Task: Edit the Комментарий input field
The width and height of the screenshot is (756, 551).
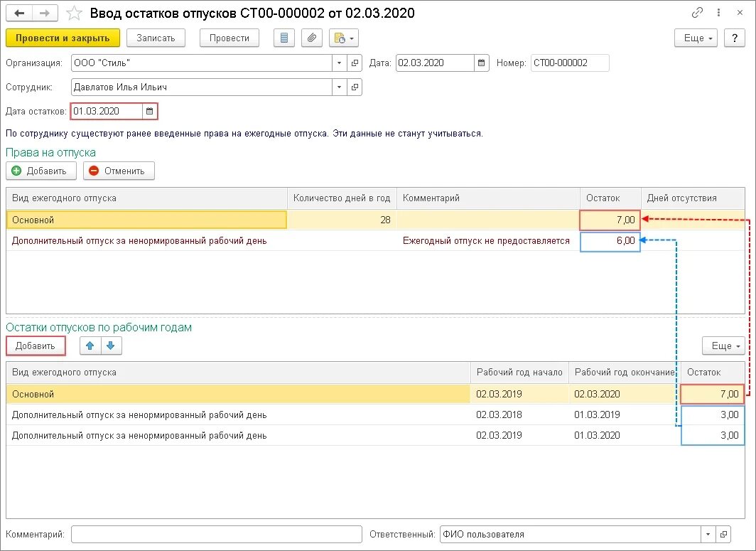Action: click(x=217, y=535)
